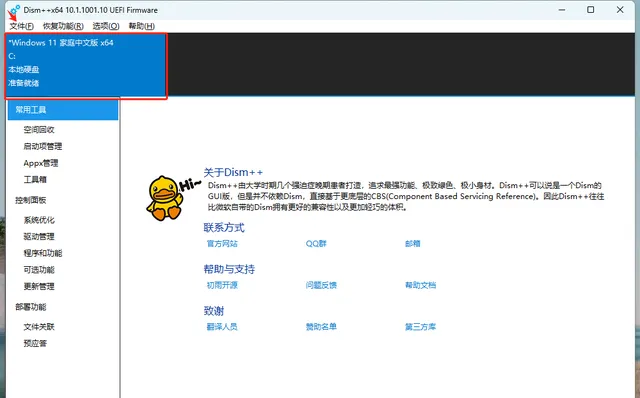Click the 关于Dism++ heading

[233, 172]
